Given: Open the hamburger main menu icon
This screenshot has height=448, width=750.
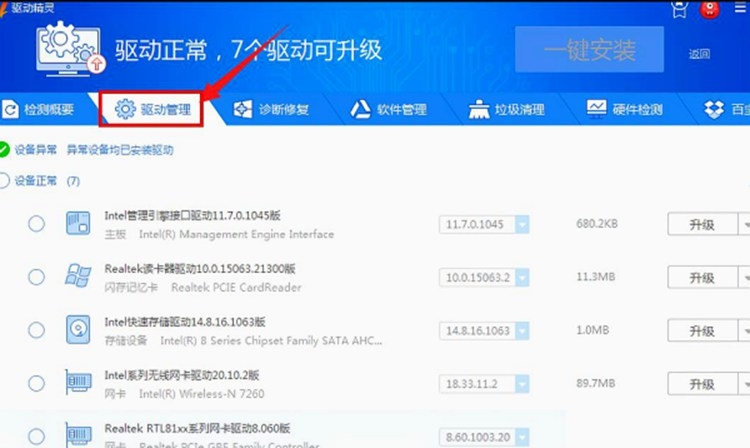Looking at the screenshot, I should click(x=740, y=7).
